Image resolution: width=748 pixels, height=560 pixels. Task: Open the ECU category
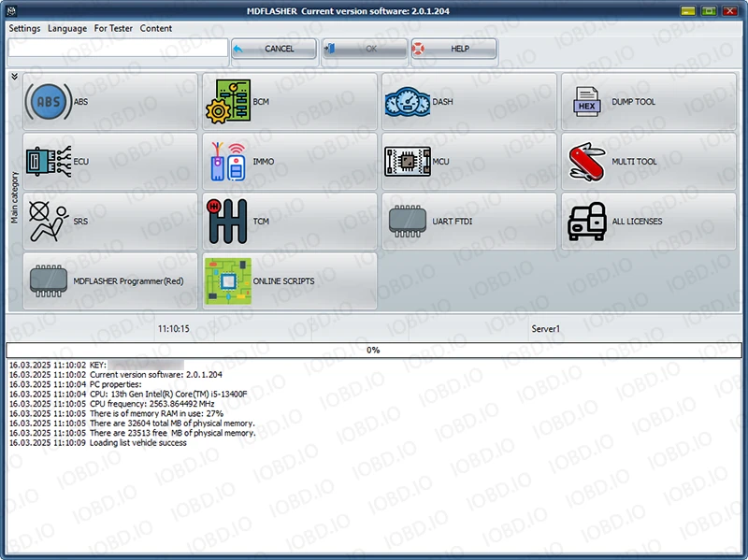(110, 161)
